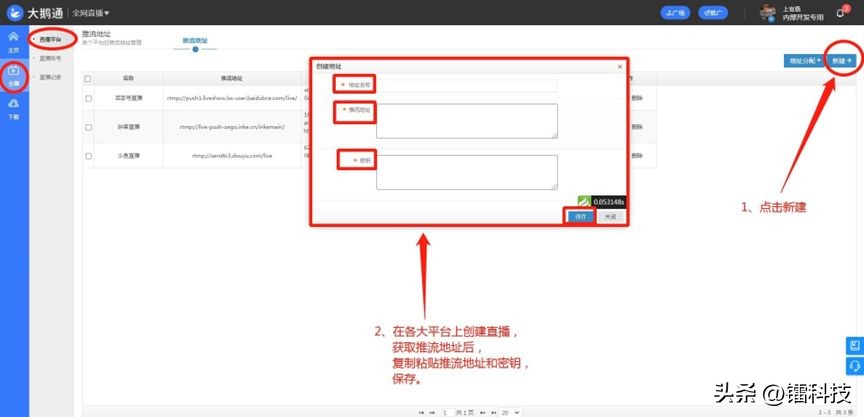Screen dimensions: 864x417
Task: Open the customer service headset icon
Action: [x=855, y=366]
